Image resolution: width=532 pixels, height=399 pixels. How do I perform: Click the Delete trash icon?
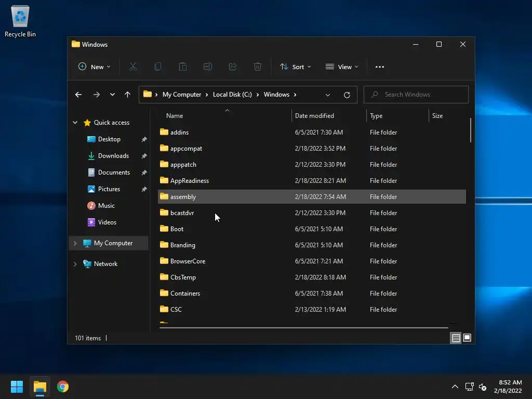[258, 67]
